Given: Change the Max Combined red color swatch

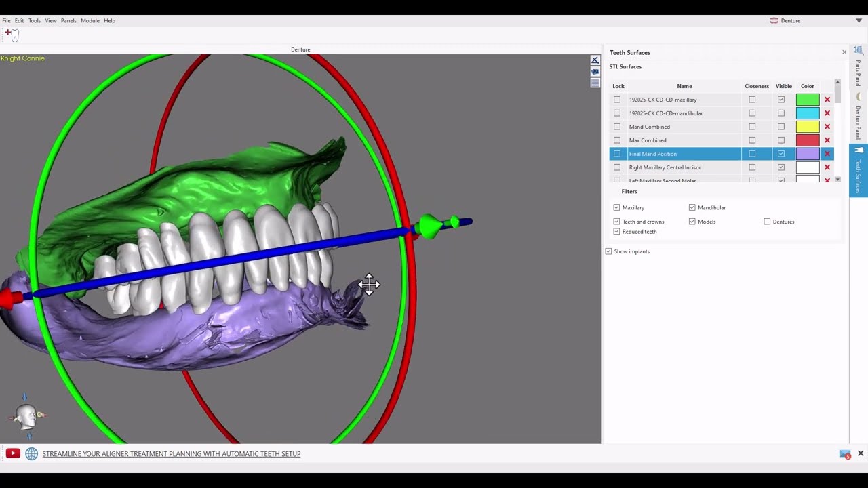Looking at the screenshot, I should tap(808, 140).
